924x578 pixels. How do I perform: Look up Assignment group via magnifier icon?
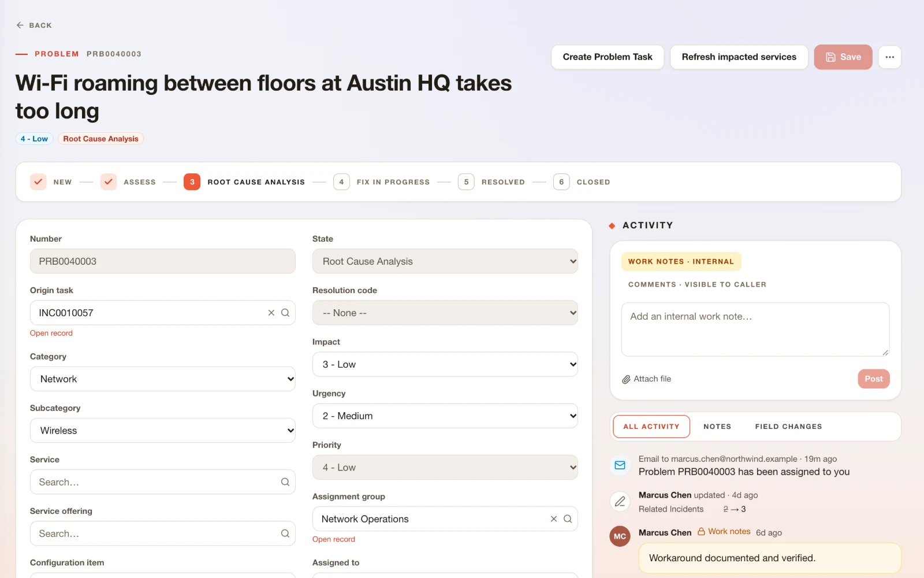568,519
